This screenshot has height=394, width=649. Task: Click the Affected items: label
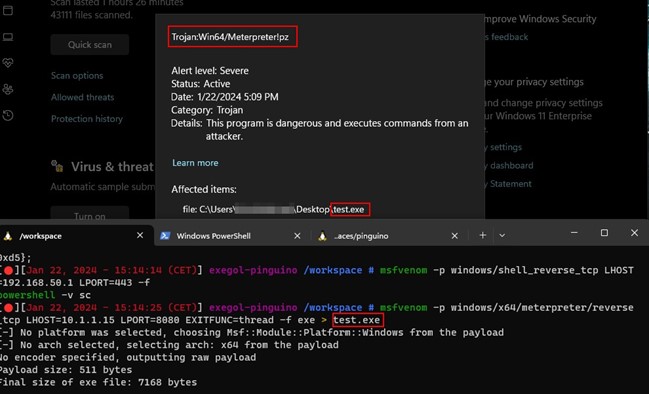click(204, 190)
